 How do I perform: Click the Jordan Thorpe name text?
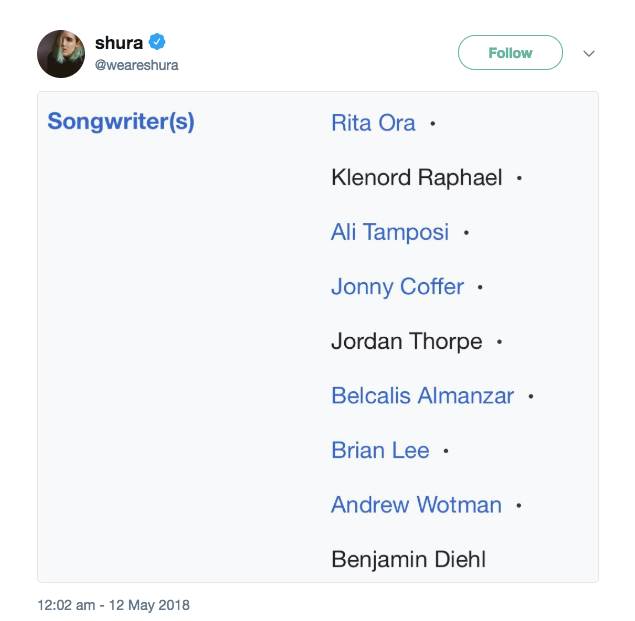tap(406, 341)
